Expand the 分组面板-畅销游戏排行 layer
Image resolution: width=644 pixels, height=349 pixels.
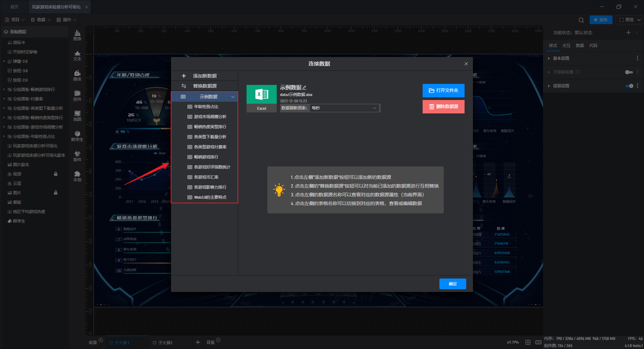pyautogui.click(x=4, y=90)
